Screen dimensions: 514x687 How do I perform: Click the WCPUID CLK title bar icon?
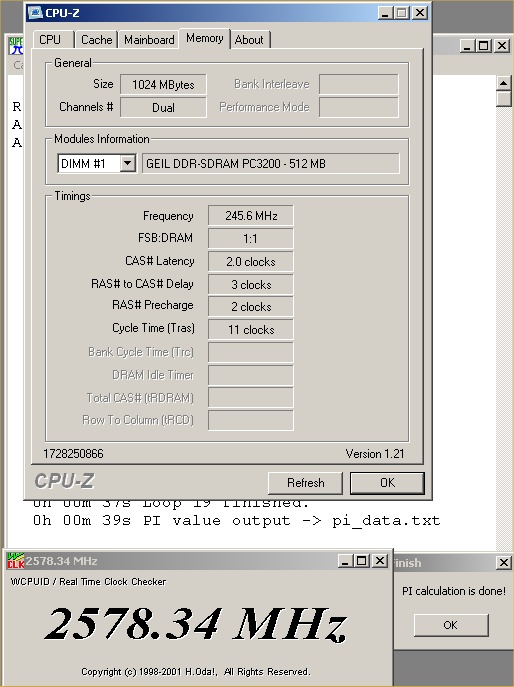coord(15,561)
